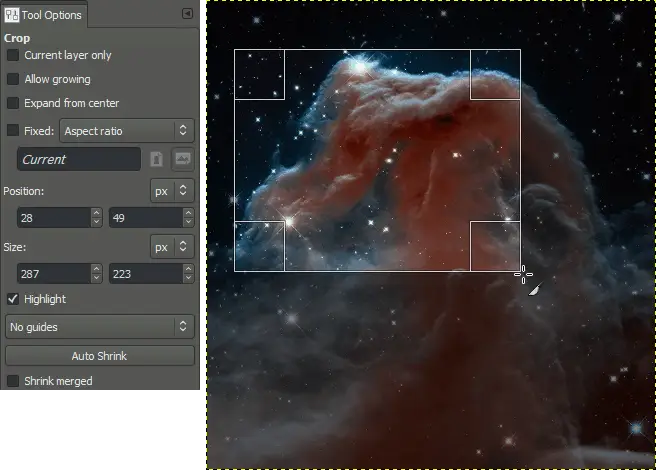Open the No guides dropdown
The width and height of the screenshot is (656, 470).
(x=100, y=326)
